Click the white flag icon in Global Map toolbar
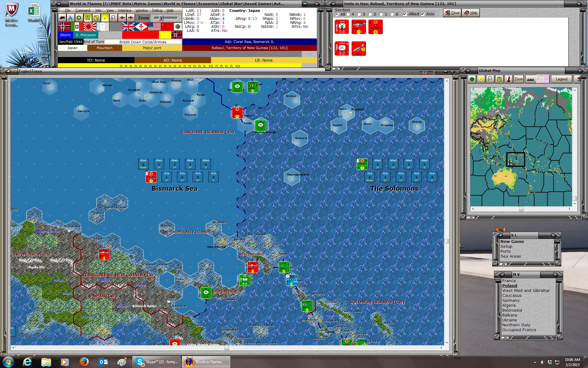The height and width of the screenshot is (368, 588). coord(490,79)
